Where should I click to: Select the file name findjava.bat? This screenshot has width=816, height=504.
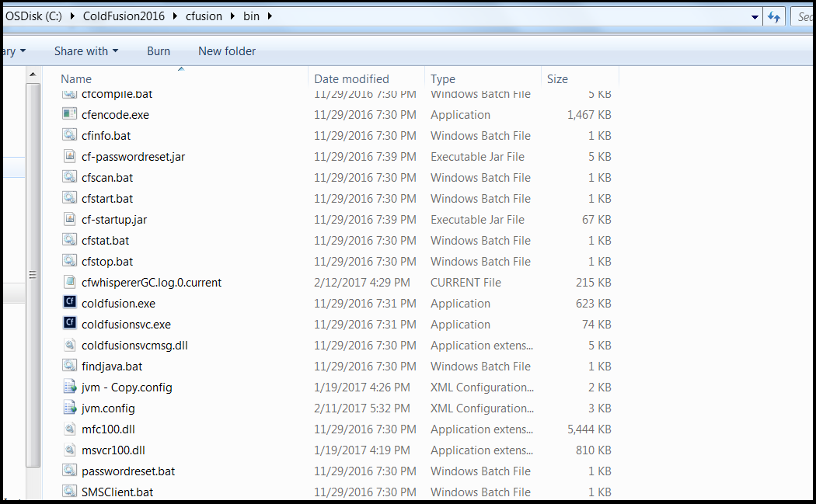click(112, 367)
